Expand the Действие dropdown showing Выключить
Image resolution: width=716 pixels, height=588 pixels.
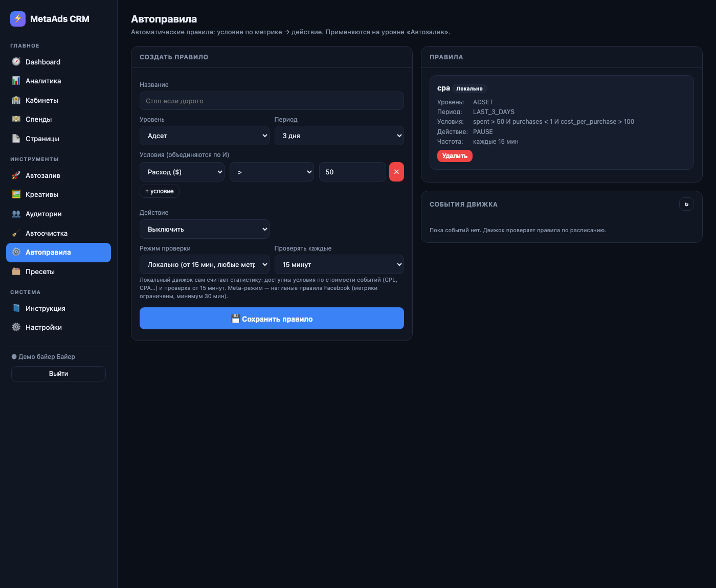click(205, 229)
